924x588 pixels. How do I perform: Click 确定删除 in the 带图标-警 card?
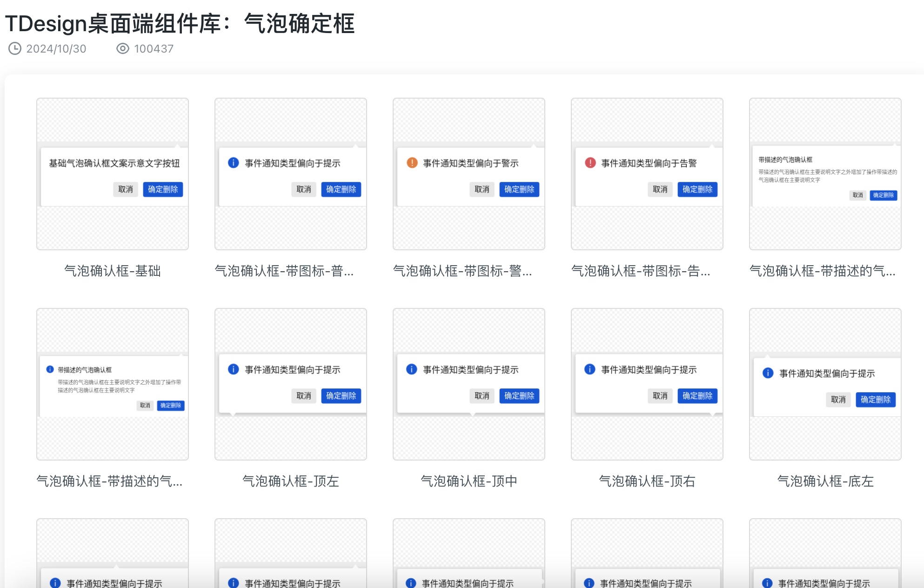pyautogui.click(x=519, y=189)
